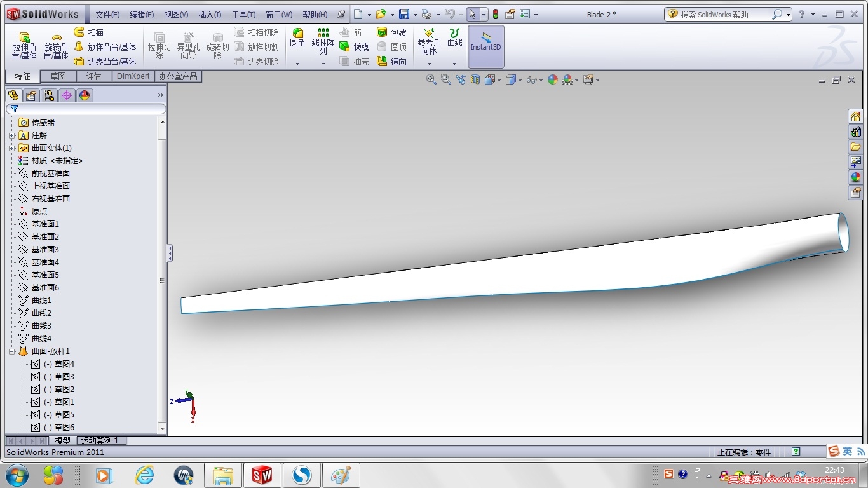Open the DisplayManager color ball tab
The width and height of the screenshot is (868, 488).
(85, 95)
